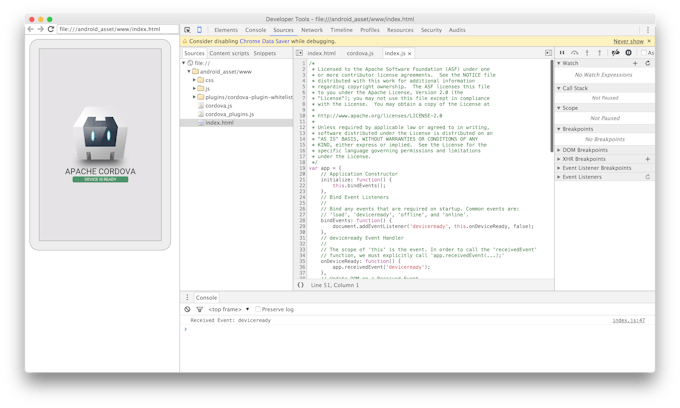Click the Apache Cordova robot logo
This screenshot has height=408, width=680.
101,134
